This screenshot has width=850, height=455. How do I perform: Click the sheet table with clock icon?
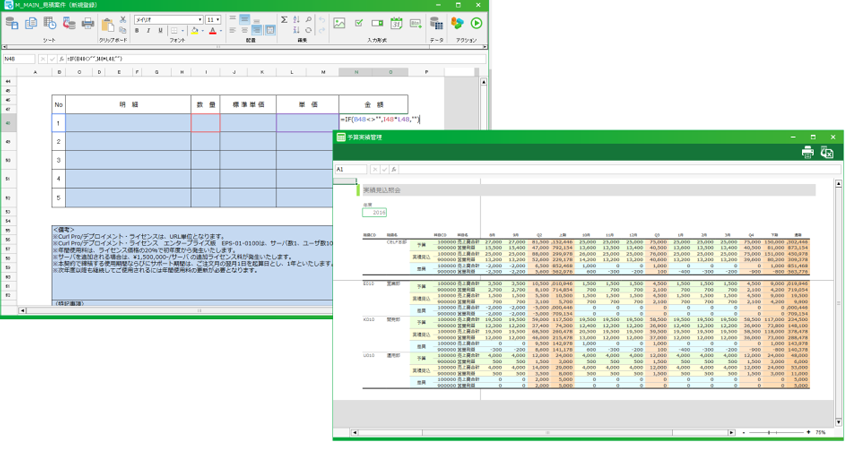click(50, 23)
